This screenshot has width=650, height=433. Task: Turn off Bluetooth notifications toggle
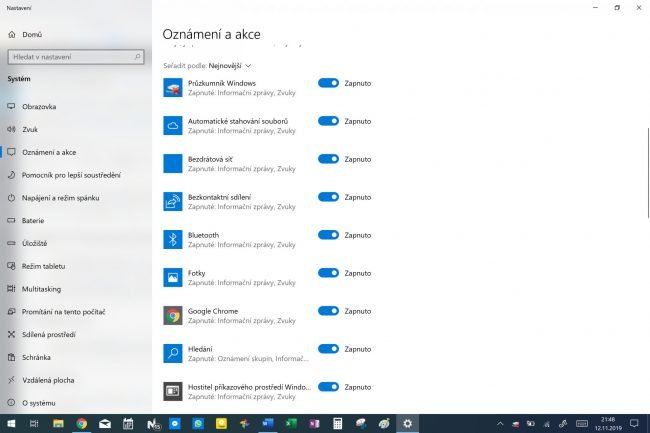[x=328, y=235]
